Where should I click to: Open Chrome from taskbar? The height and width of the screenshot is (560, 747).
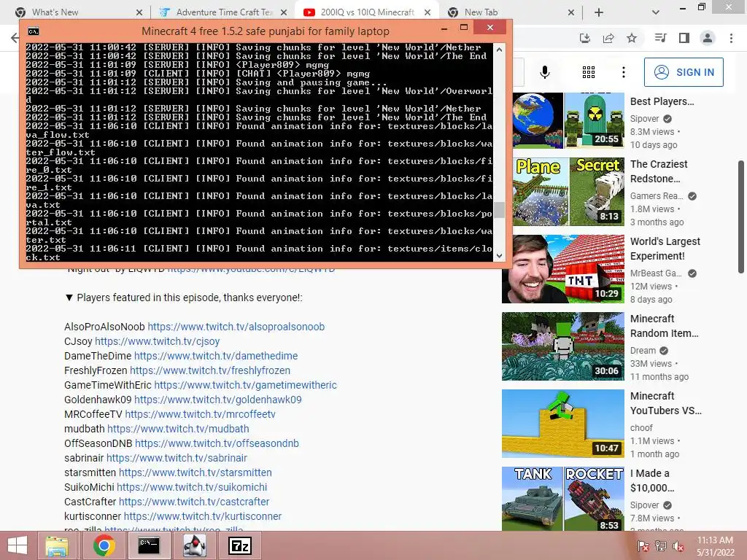[x=104, y=545]
